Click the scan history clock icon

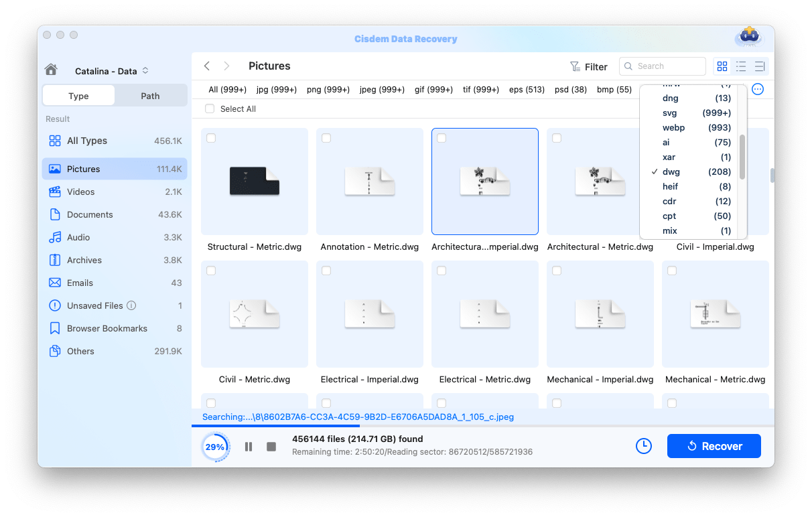644,446
